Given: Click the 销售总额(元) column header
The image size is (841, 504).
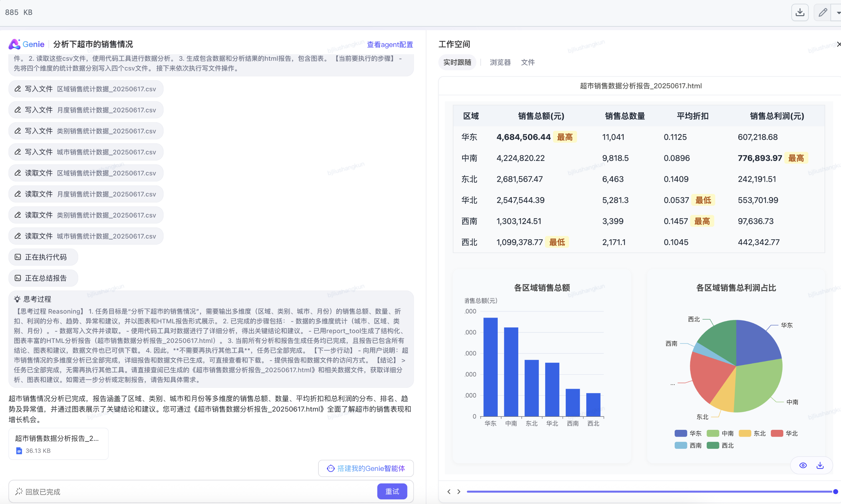Looking at the screenshot, I should tap(541, 116).
